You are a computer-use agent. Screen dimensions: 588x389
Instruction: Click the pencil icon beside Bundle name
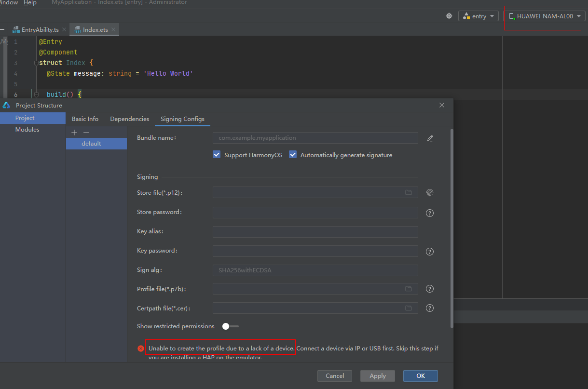[x=430, y=138]
